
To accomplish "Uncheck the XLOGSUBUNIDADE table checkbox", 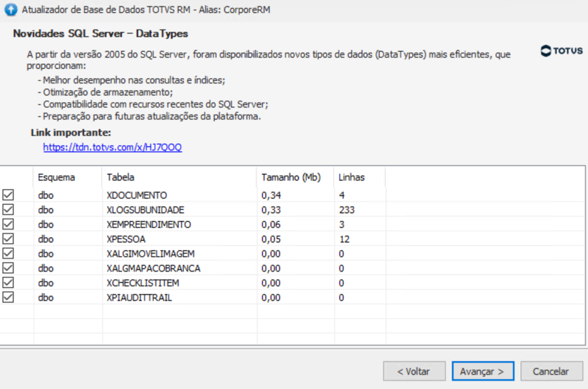I will coord(8,210).
